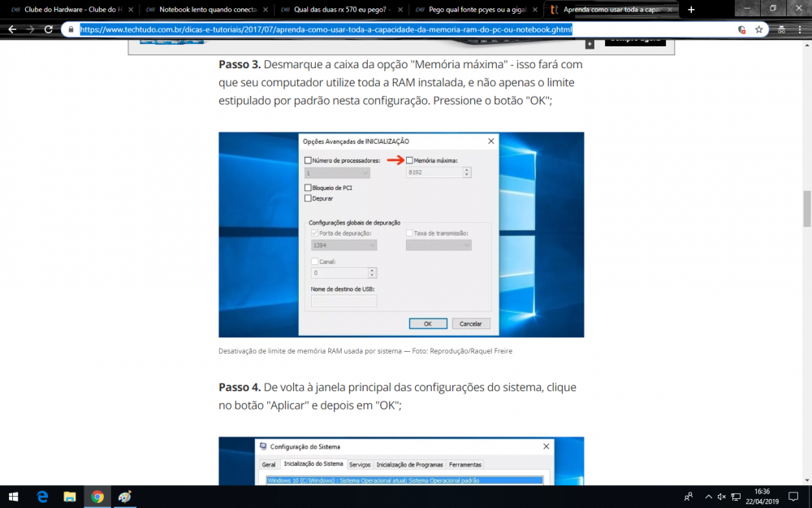
Task: Reload the current TechTudo page
Action: click(x=48, y=28)
